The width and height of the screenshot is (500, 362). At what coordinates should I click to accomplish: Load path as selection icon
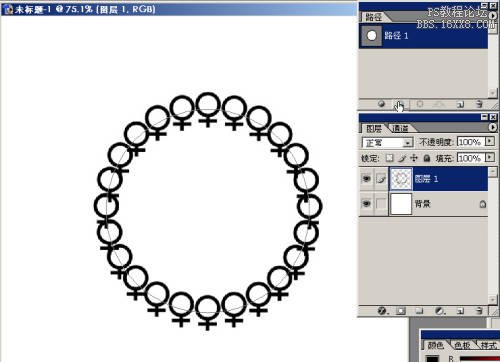pos(420,104)
